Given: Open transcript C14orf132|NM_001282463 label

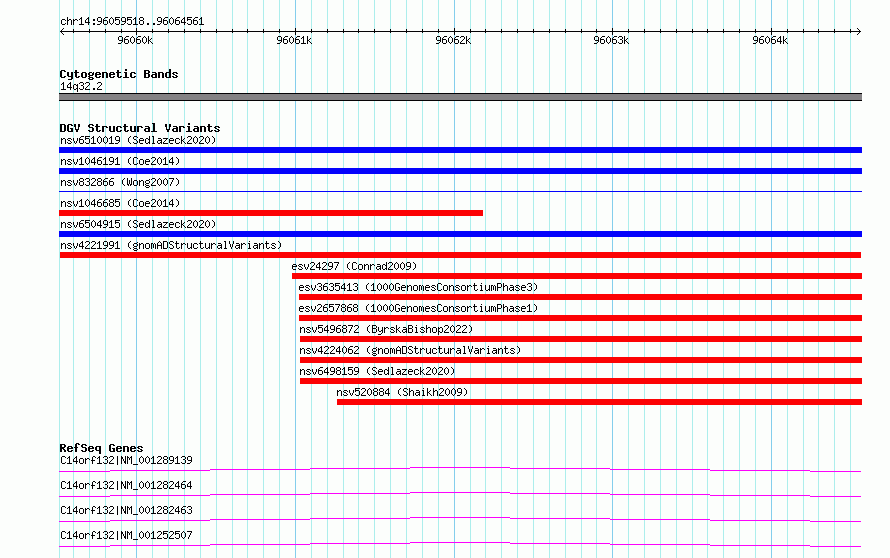Looking at the screenshot, I should coord(126,510).
